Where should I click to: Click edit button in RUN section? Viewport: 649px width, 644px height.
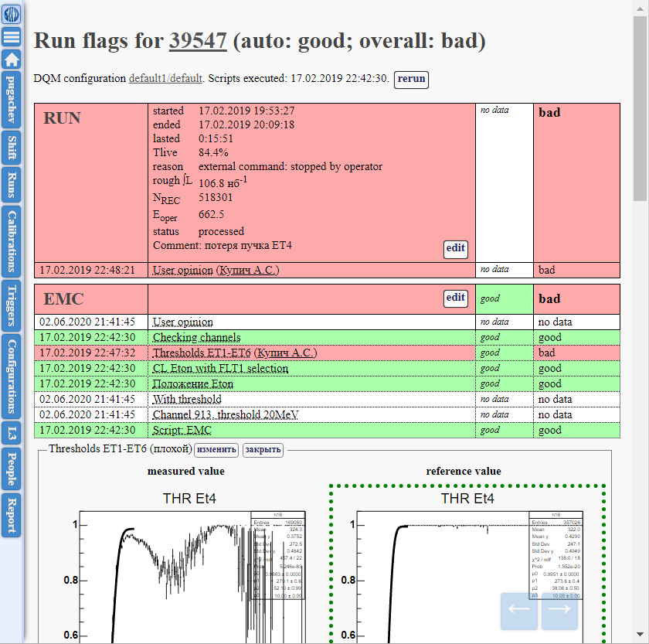[x=455, y=248]
